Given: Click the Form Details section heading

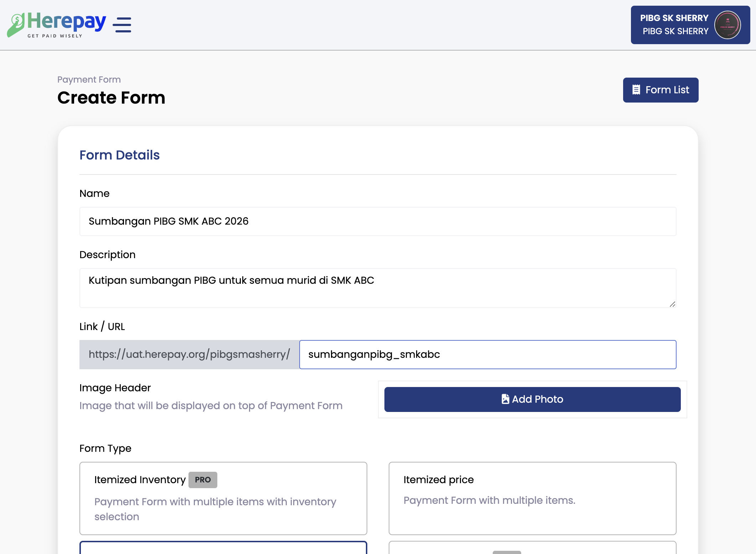Looking at the screenshot, I should pos(120,155).
